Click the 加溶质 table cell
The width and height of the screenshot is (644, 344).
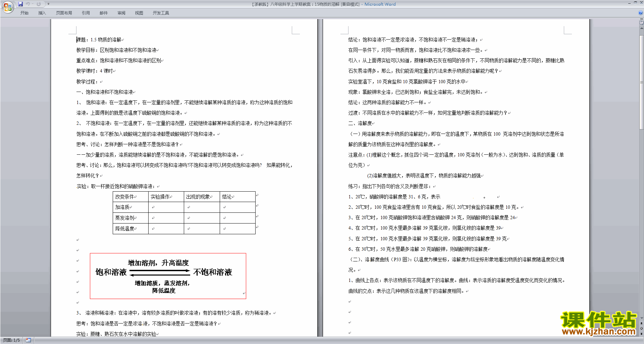(130, 207)
